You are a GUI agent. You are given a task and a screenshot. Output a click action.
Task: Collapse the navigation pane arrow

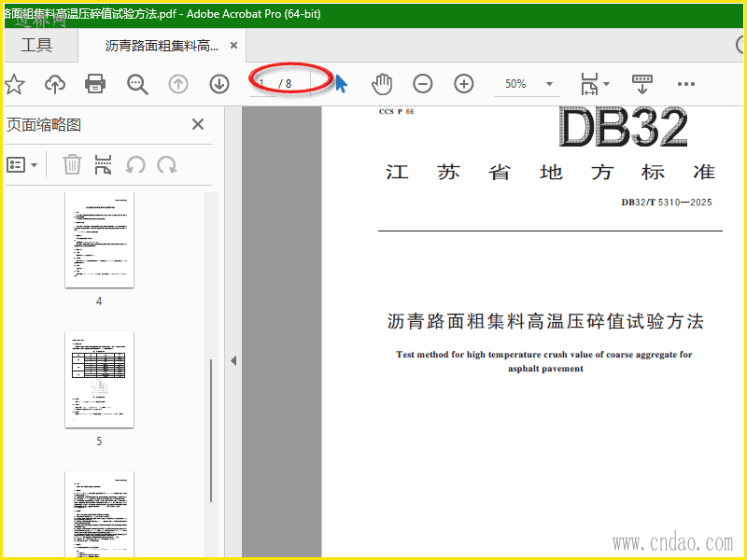[233, 360]
